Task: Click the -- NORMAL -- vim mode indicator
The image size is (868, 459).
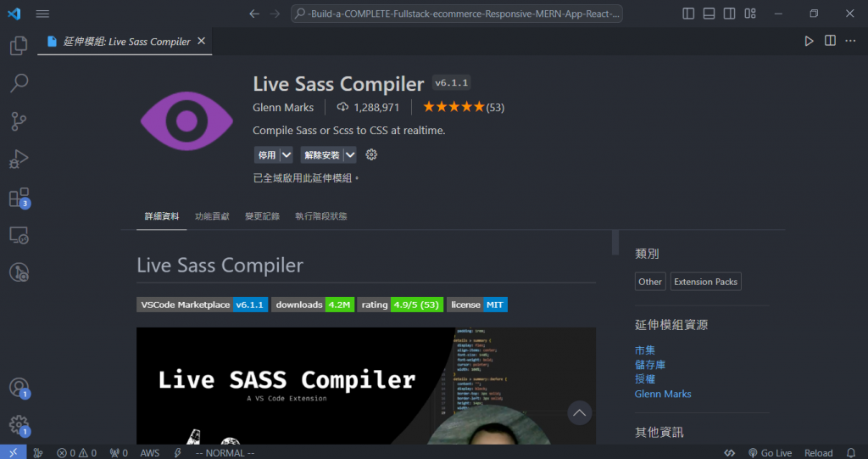Action: 225,453
